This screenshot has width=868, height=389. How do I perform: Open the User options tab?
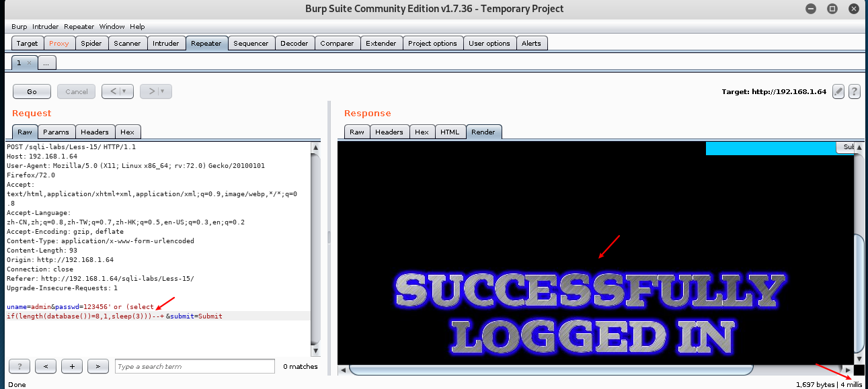click(489, 43)
